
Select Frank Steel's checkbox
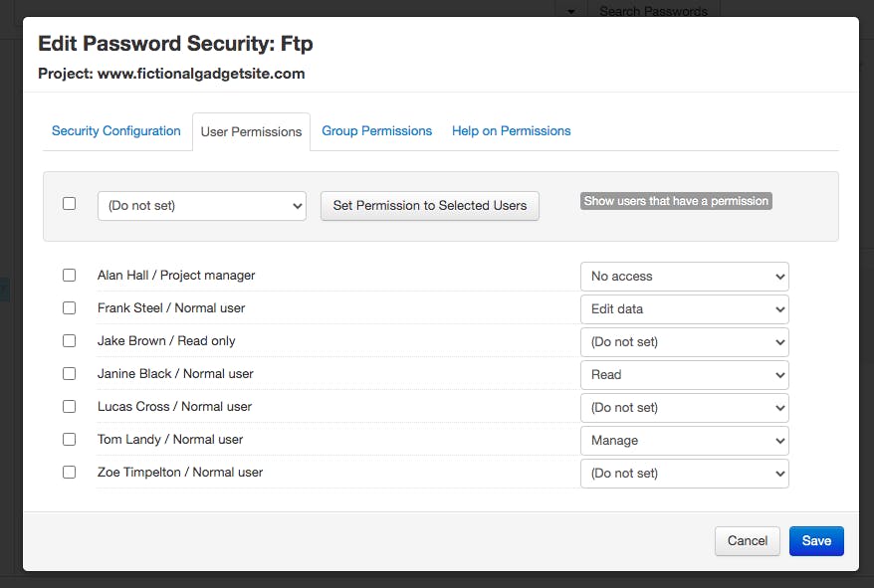click(69, 307)
